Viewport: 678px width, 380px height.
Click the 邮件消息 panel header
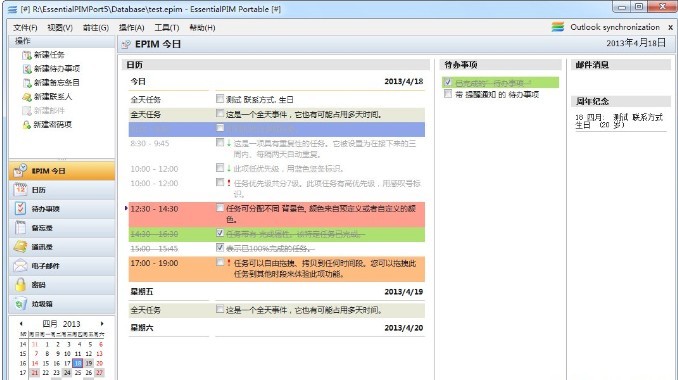tap(621, 65)
